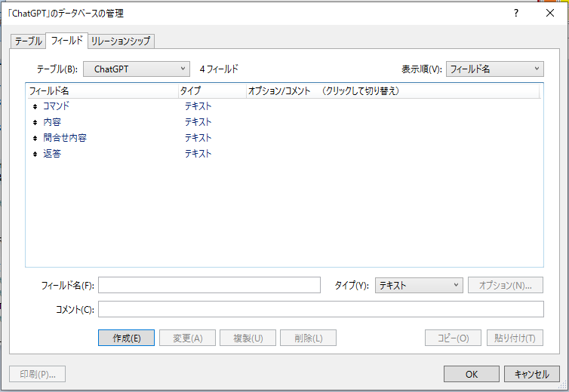
Task: Select the 返答 field row
Action: click(x=52, y=154)
